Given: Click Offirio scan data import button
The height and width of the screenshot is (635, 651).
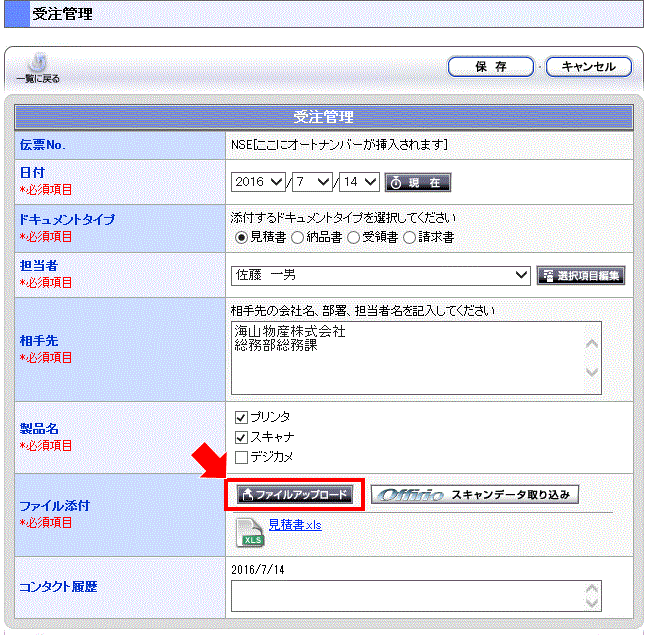Looking at the screenshot, I should (474, 495).
